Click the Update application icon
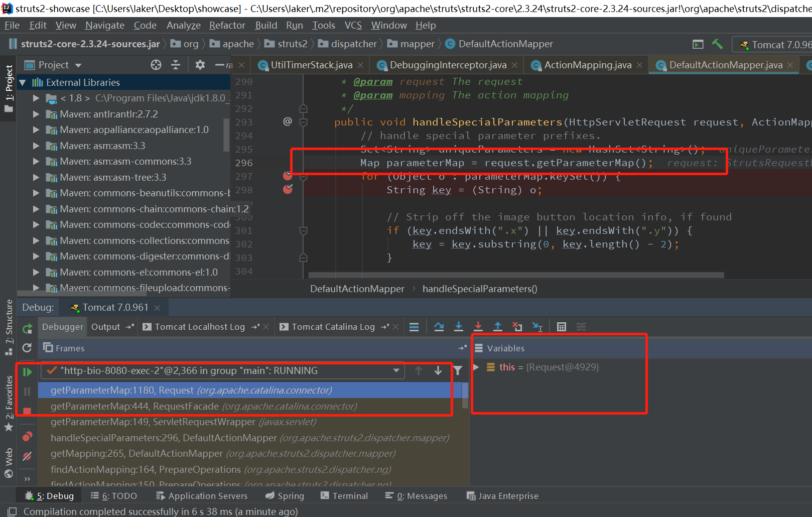This screenshot has height=517, width=812. tap(28, 347)
